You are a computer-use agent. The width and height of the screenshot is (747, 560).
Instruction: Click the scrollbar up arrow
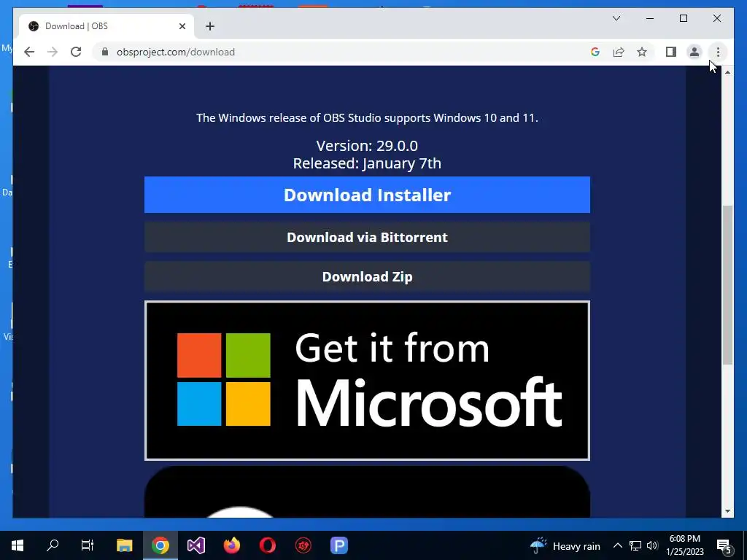point(727,71)
